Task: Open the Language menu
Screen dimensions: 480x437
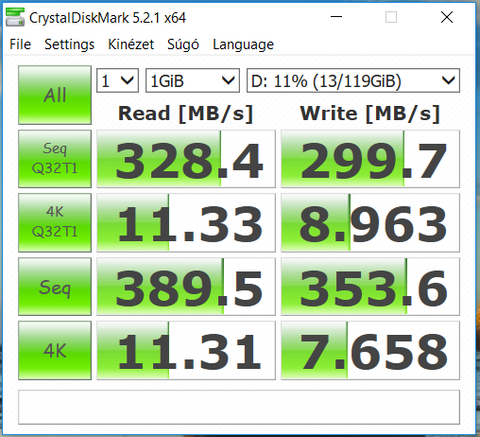Action: tap(243, 44)
